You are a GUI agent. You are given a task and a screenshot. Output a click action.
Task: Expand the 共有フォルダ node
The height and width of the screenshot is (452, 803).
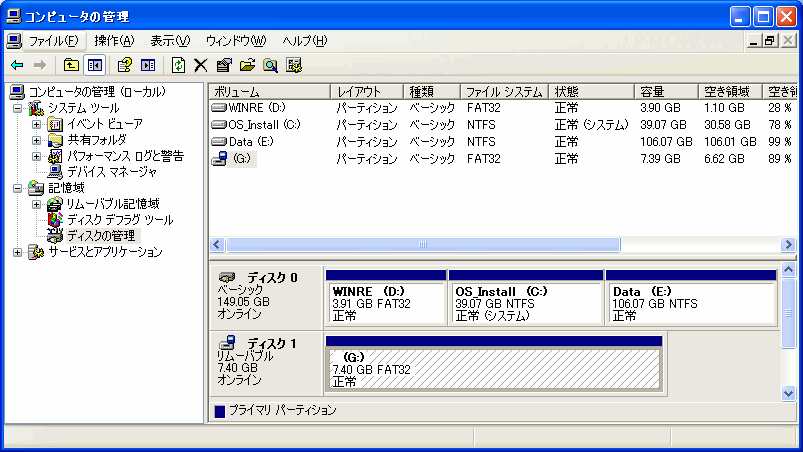[x=36, y=140]
